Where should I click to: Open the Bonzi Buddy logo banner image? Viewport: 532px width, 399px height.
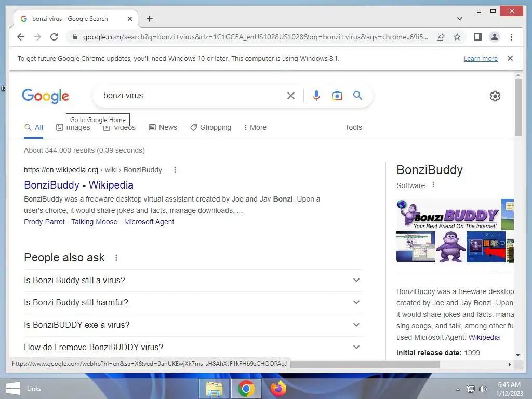tap(448, 215)
